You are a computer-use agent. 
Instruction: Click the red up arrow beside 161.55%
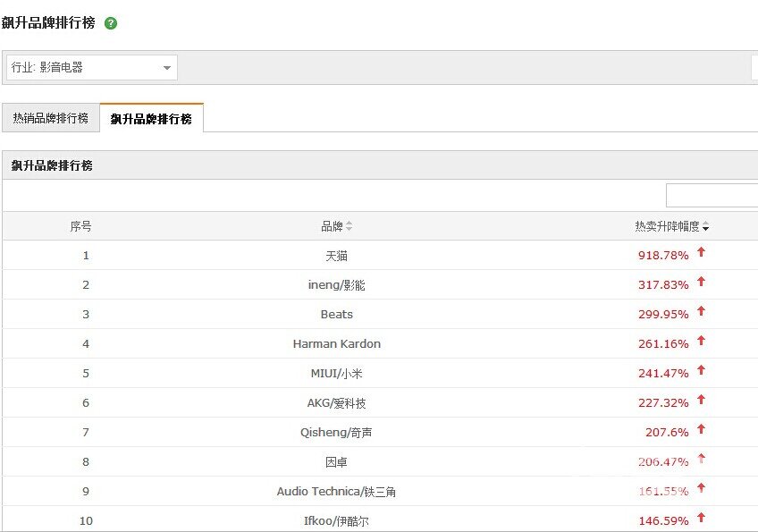(x=701, y=488)
